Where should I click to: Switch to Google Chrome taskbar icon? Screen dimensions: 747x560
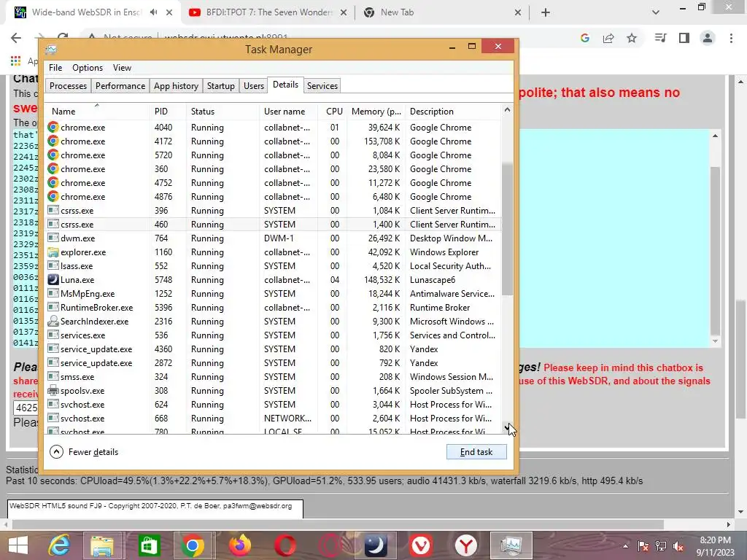(193, 545)
